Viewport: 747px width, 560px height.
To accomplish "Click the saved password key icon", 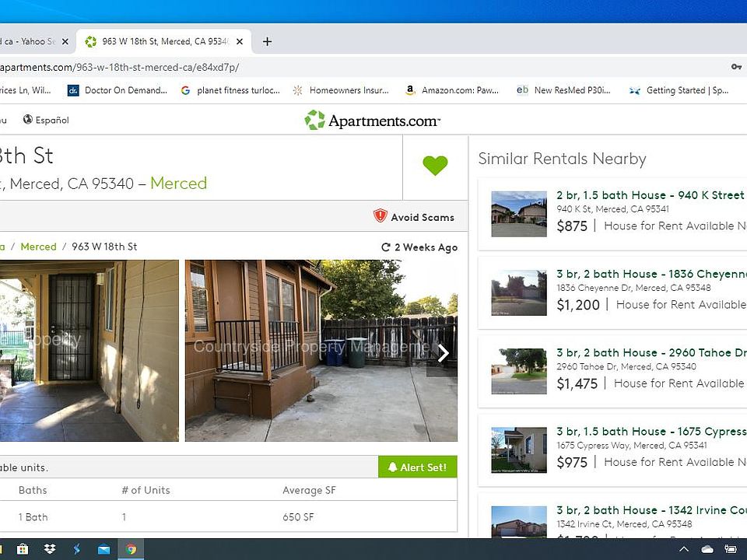I will pyautogui.click(x=737, y=67).
